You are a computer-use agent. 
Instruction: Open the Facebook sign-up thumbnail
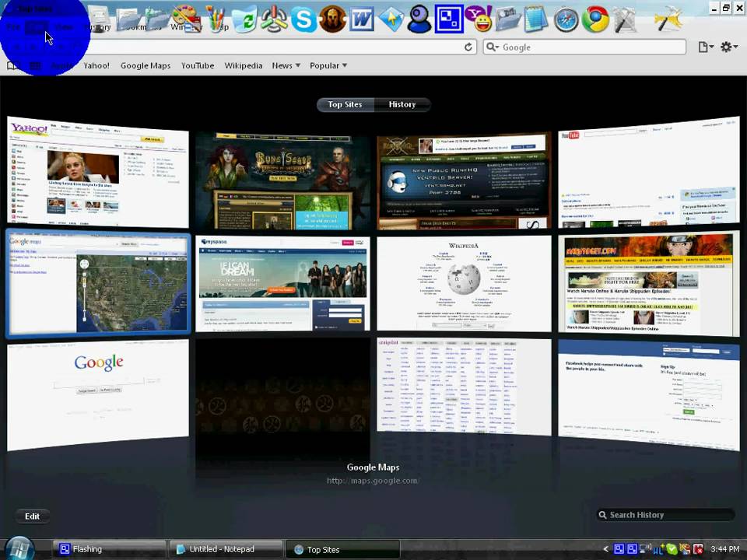(648, 395)
